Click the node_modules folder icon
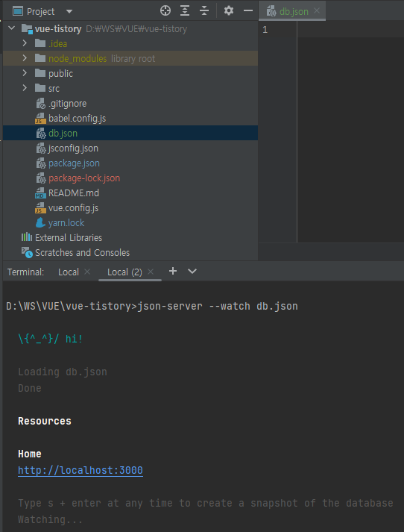The height and width of the screenshot is (532, 404). pos(40,58)
